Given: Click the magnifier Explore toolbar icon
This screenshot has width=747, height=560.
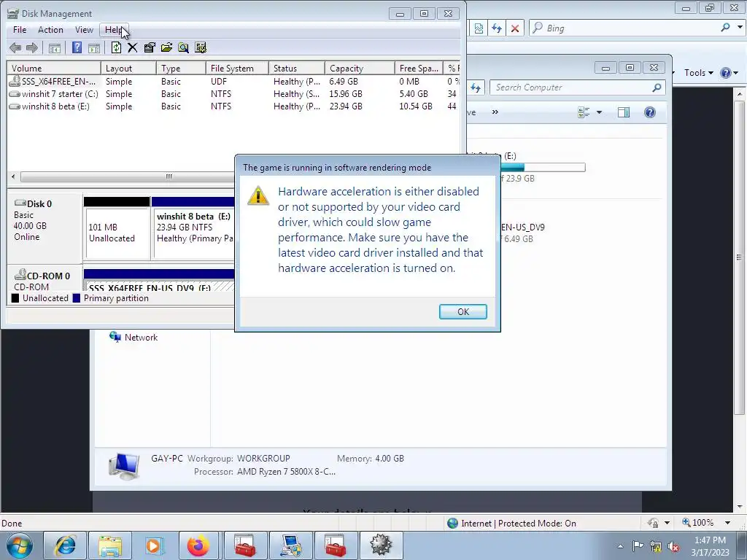Looking at the screenshot, I should coord(183,47).
